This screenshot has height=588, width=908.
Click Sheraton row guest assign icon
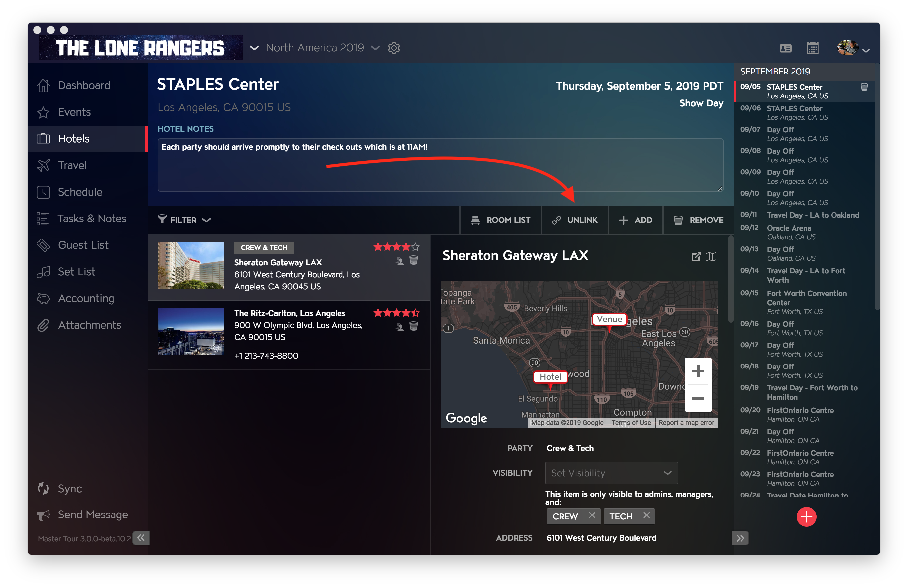[399, 261]
